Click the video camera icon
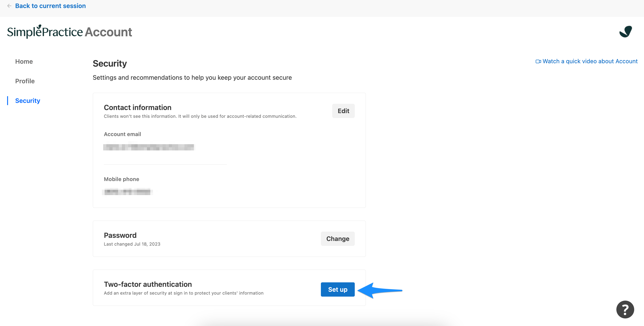 (538, 61)
